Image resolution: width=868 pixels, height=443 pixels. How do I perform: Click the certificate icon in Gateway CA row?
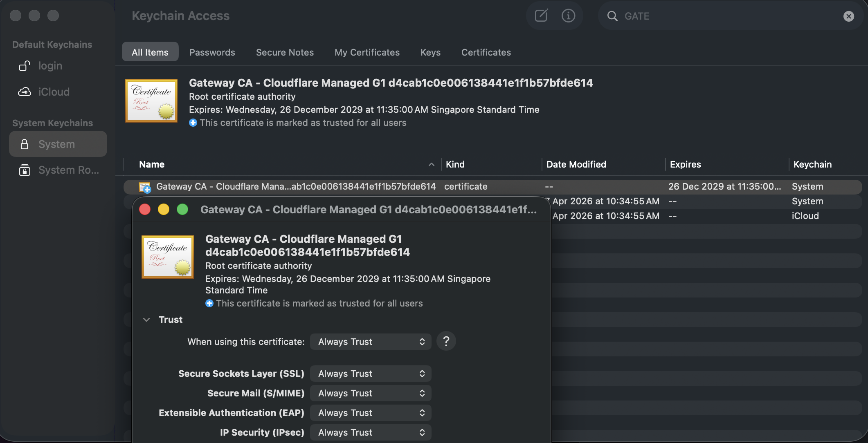coord(145,187)
